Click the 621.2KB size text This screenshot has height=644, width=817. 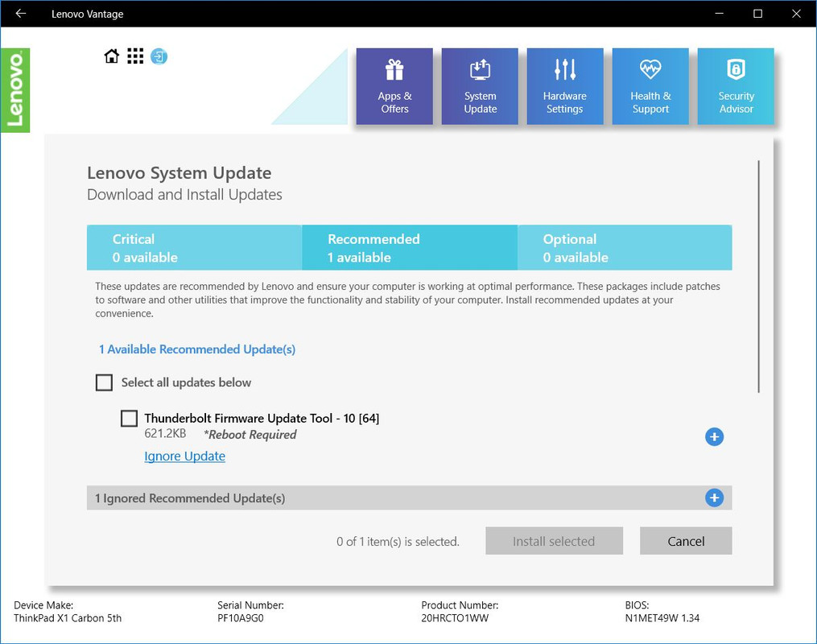coord(165,434)
